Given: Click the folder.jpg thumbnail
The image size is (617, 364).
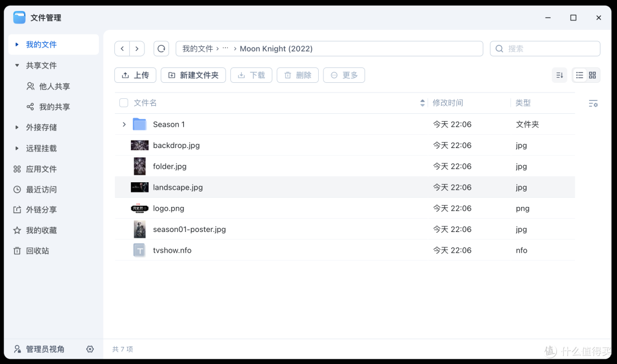Looking at the screenshot, I should tap(140, 166).
